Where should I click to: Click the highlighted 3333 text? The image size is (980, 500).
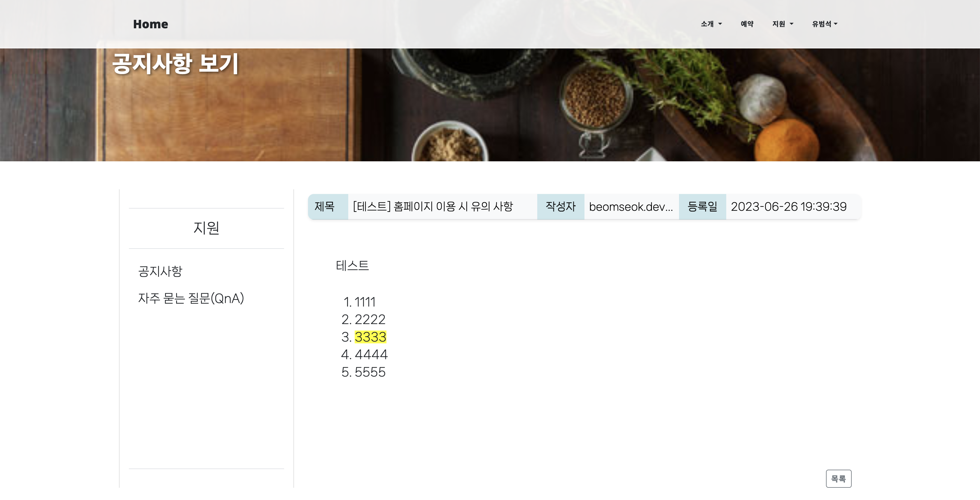click(x=370, y=337)
